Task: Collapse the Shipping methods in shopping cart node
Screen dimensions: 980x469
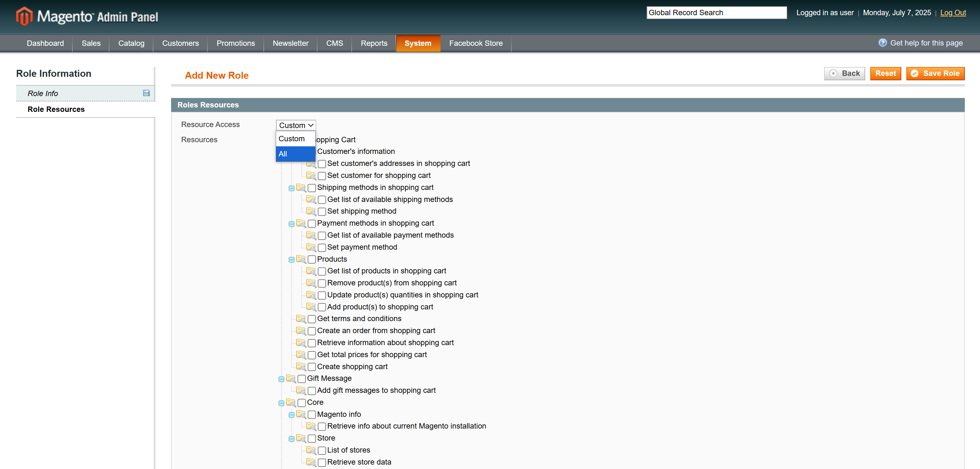Action: (x=292, y=188)
